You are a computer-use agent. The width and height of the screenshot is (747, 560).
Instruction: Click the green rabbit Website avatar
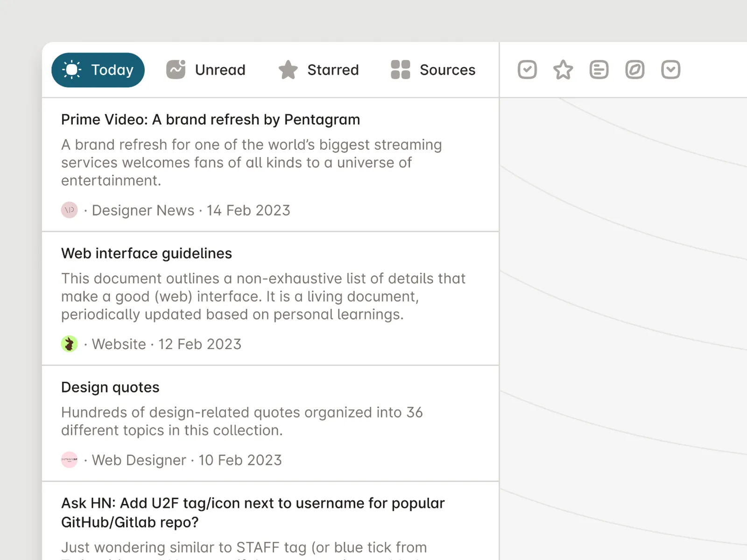(x=70, y=344)
